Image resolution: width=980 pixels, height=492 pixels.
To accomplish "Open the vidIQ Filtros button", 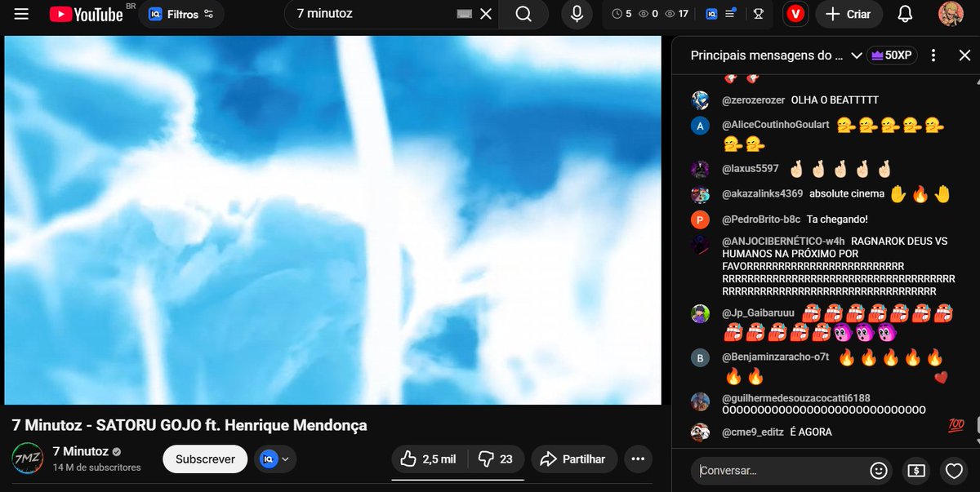I will 180,14.
